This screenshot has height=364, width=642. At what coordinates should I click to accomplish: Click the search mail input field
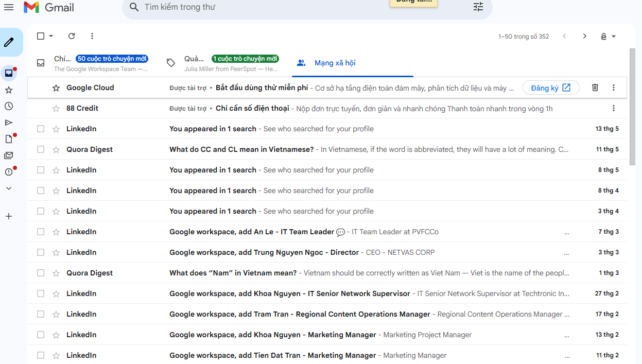coord(304,7)
